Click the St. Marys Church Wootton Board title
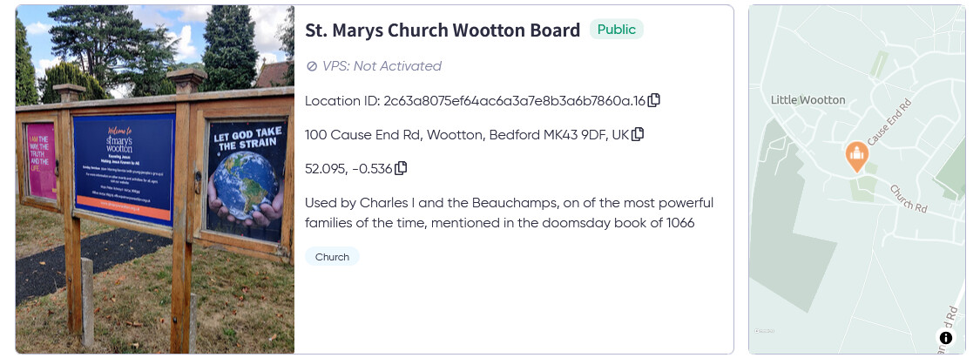Screen dimensions: 980x358 tap(443, 30)
